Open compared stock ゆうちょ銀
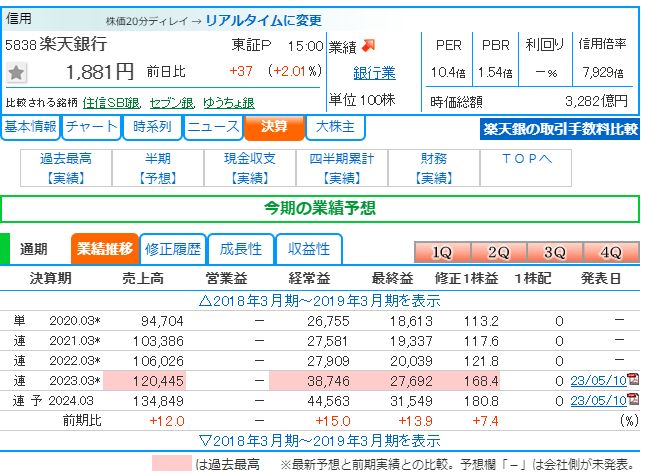Image resolution: width=645 pixels, height=475 pixels. 229,102
